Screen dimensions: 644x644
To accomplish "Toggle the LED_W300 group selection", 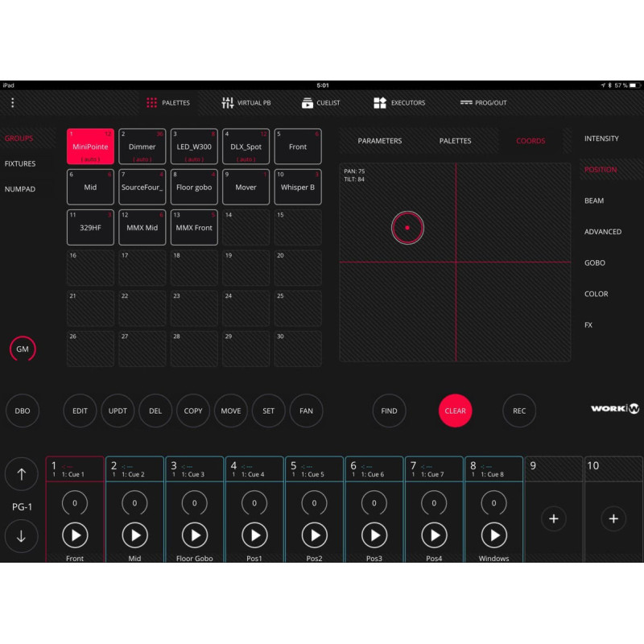I will coord(194,147).
